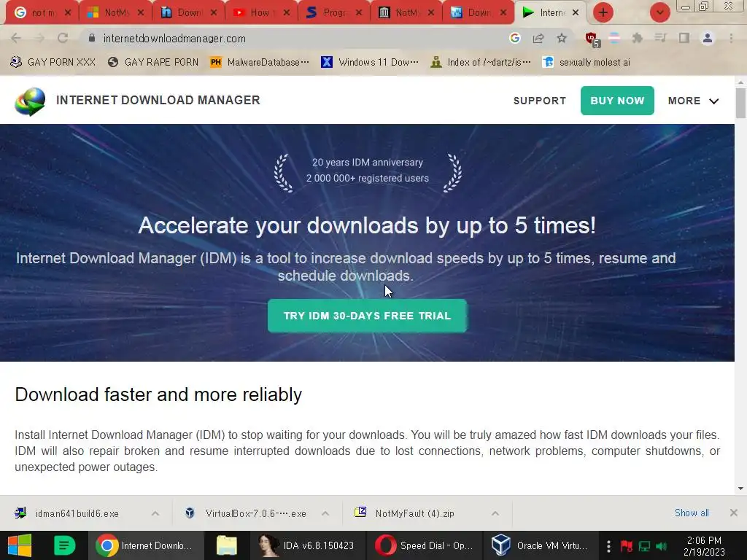
Task: Open the volume speaker tray icon
Action: pyautogui.click(x=661, y=546)
